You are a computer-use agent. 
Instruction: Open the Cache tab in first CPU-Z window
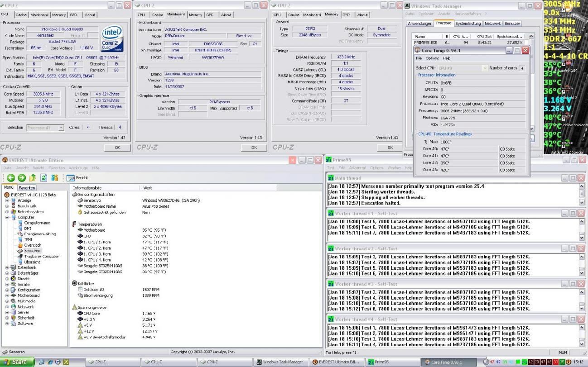coord(22,15)
